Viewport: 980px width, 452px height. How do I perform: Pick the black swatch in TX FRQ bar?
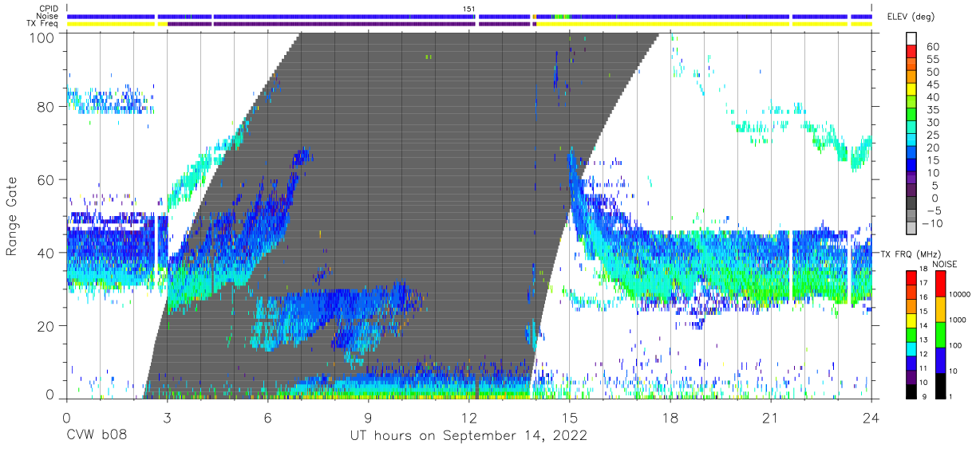coord(911,391)
